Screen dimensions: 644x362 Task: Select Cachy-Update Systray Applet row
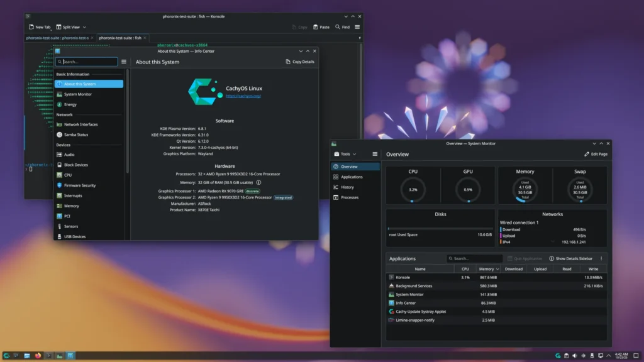[x=496, y=312]
